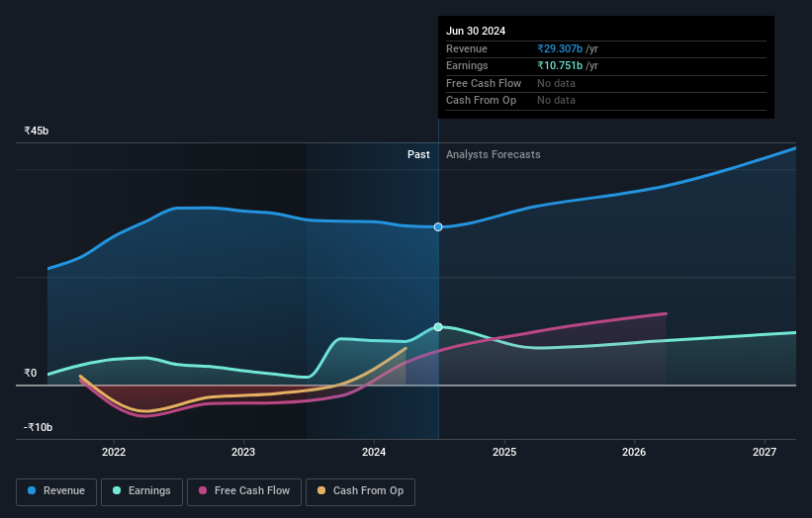Toggle the Earnings series legend button
The width and height of the screenshot is (812, 518).
tap(141, 491)
